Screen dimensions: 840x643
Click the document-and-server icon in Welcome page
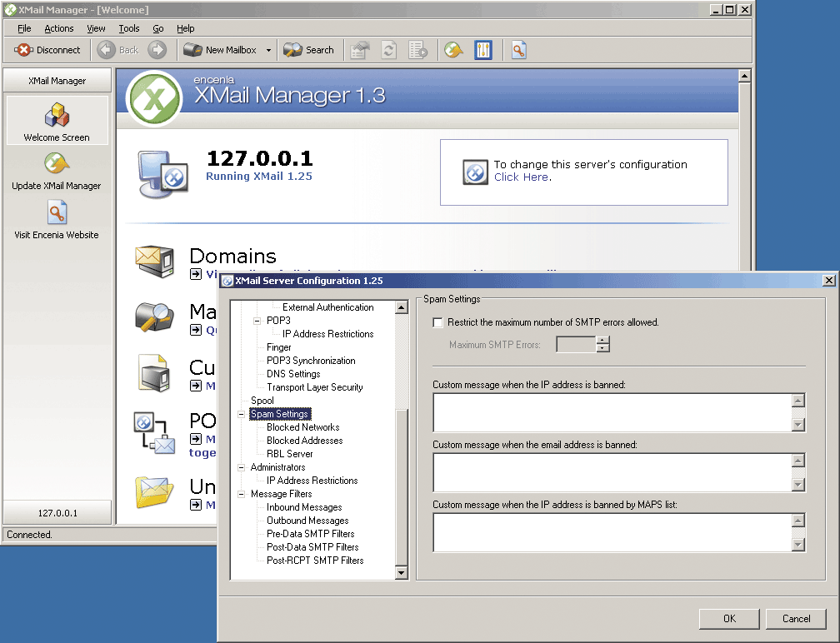pyautogui.click(x=153, y=372)
